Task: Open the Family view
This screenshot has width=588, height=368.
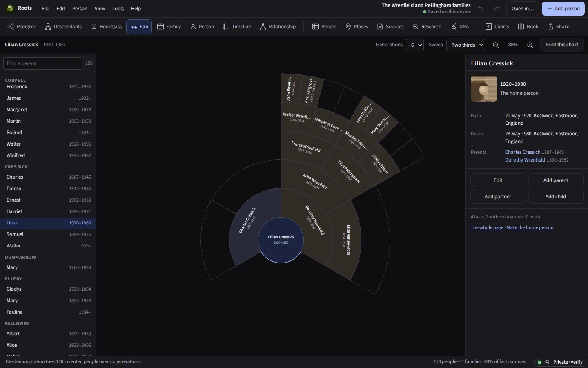Action: coord(169,27)
